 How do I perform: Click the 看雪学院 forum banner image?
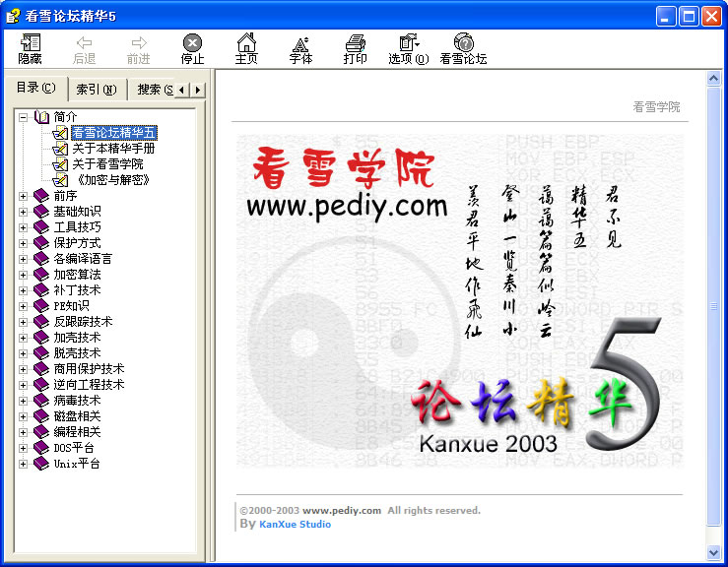[x=460, y=301]
